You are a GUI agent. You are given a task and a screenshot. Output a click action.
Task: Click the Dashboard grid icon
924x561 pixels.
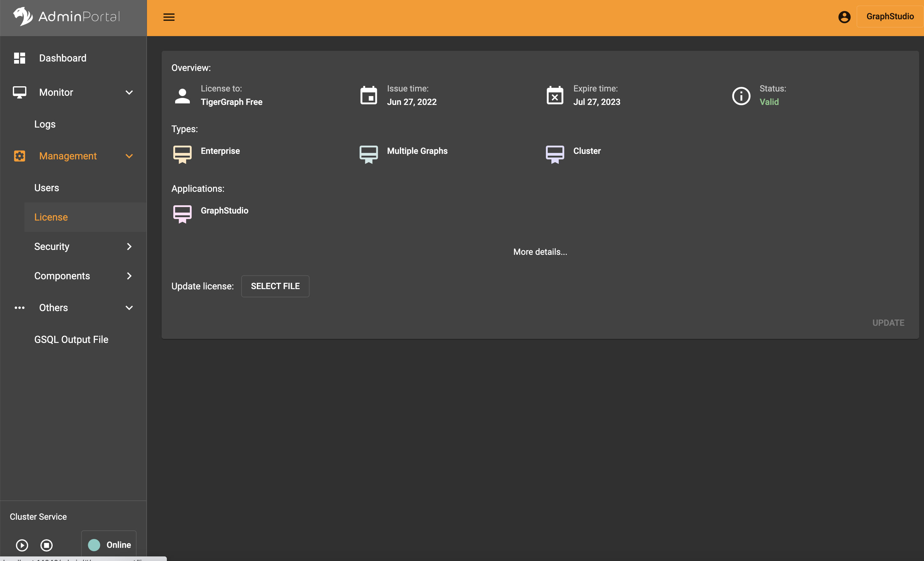[x=20, y=58]
